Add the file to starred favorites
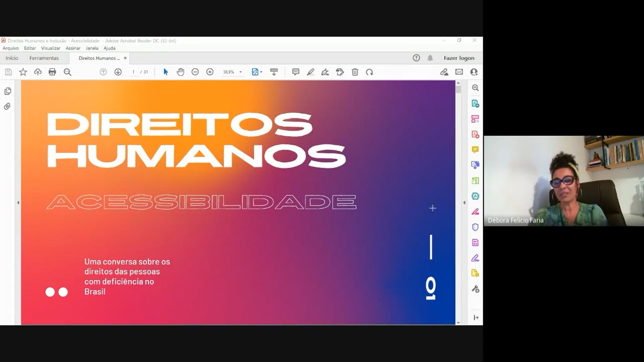Viewport: 644px width, 362px height. coord(23,72)
